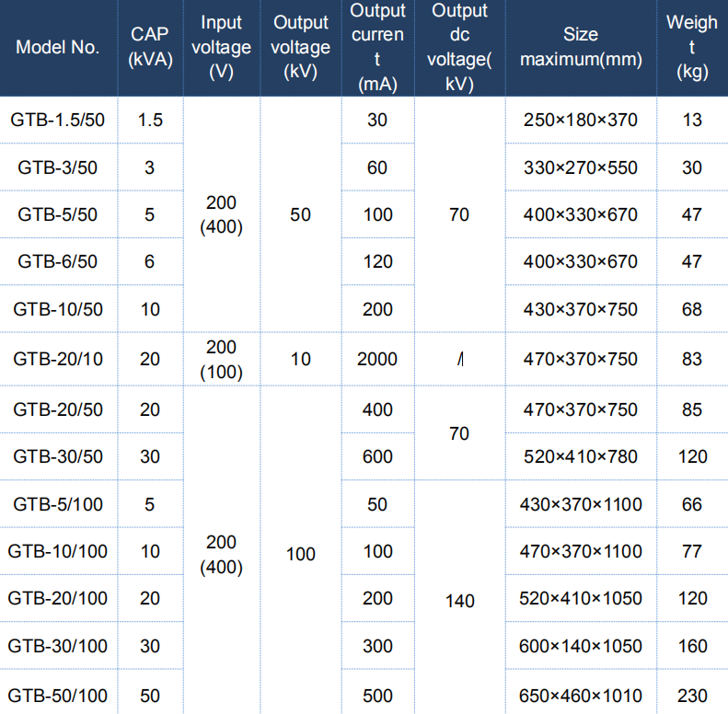Select the 68 kg weight cell
The image size is (728, 714).
(x=692, y=309)
